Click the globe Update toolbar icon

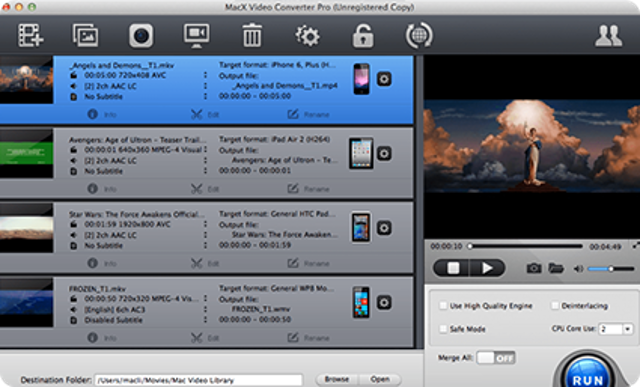point(419,35)
